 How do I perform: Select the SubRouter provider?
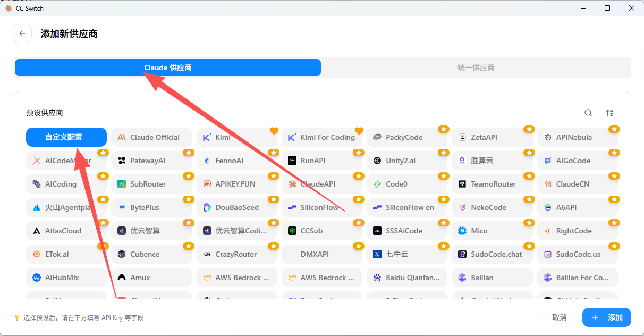pos(152,184)
